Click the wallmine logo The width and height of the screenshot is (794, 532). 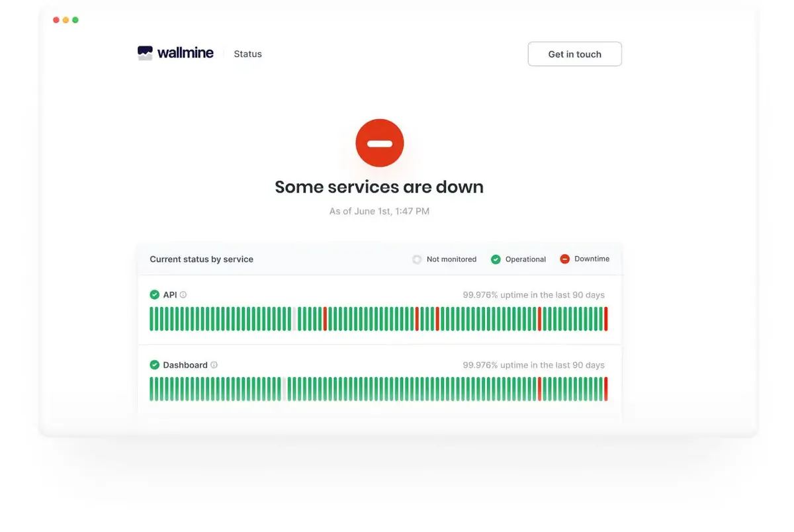click(175, 54)
